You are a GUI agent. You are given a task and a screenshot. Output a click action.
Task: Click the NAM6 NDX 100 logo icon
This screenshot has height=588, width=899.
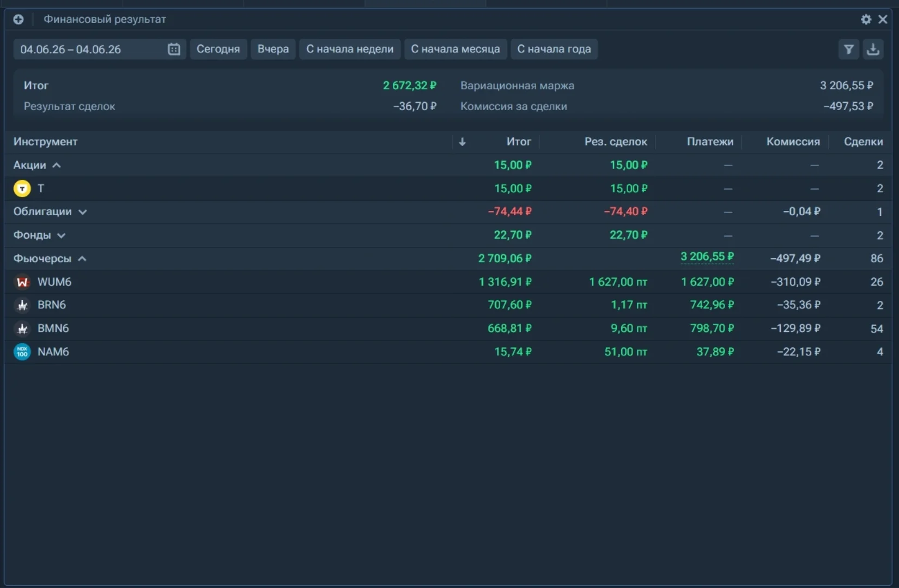click(22, 352)
